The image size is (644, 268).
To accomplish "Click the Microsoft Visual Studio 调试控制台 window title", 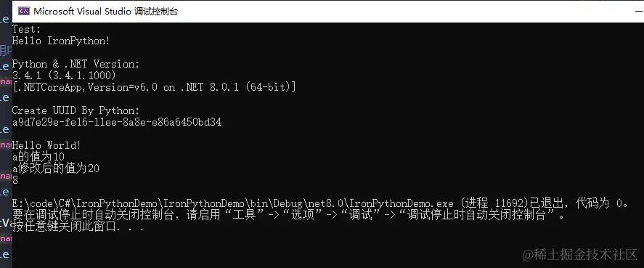I will click(105, 11).
